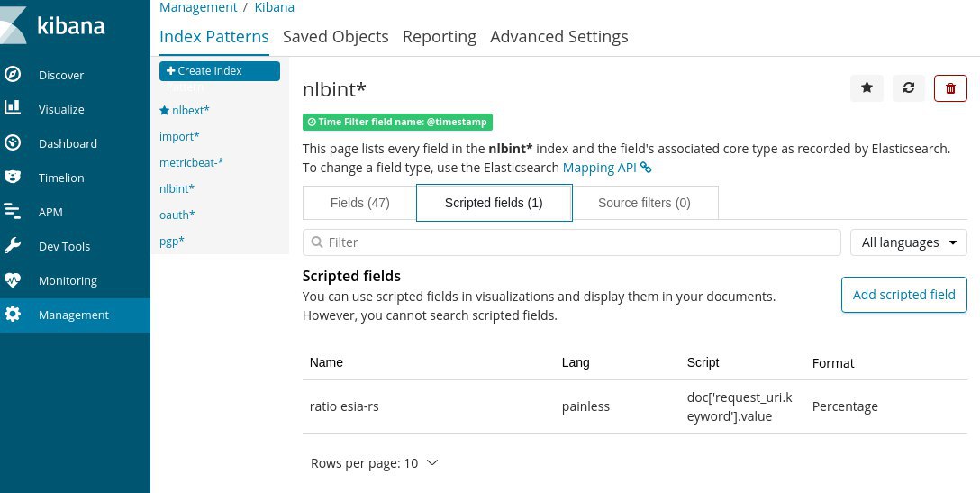Open Dashboard gauge icon
Image resolution: width=980 pixels, height=493 pixels.
pyautogui.click(x=13, y=143)
